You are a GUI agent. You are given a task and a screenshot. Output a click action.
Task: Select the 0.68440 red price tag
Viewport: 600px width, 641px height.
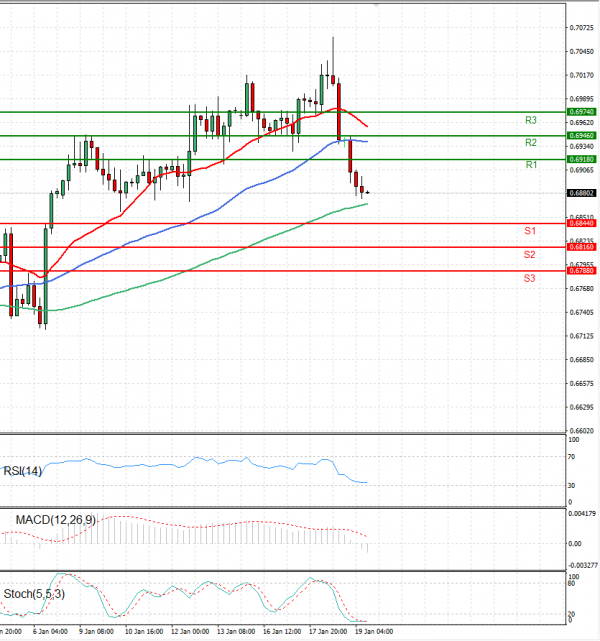(x=581, y=223)
